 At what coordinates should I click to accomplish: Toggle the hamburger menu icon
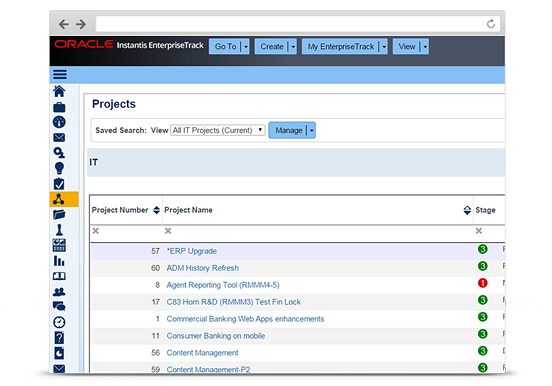coord(60,74)
